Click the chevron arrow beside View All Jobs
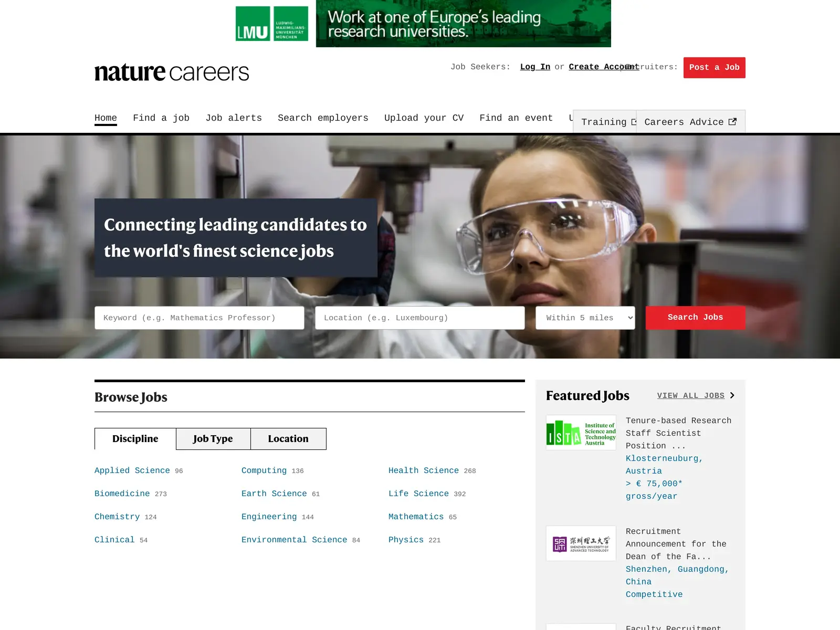The width and height of the screenshot is (840, 630). click(732, 395)
